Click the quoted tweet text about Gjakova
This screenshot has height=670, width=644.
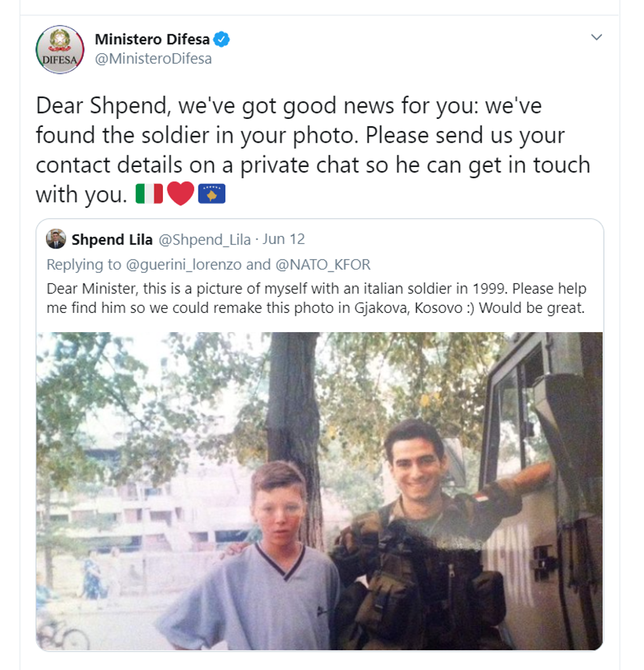tap(317, 299)
